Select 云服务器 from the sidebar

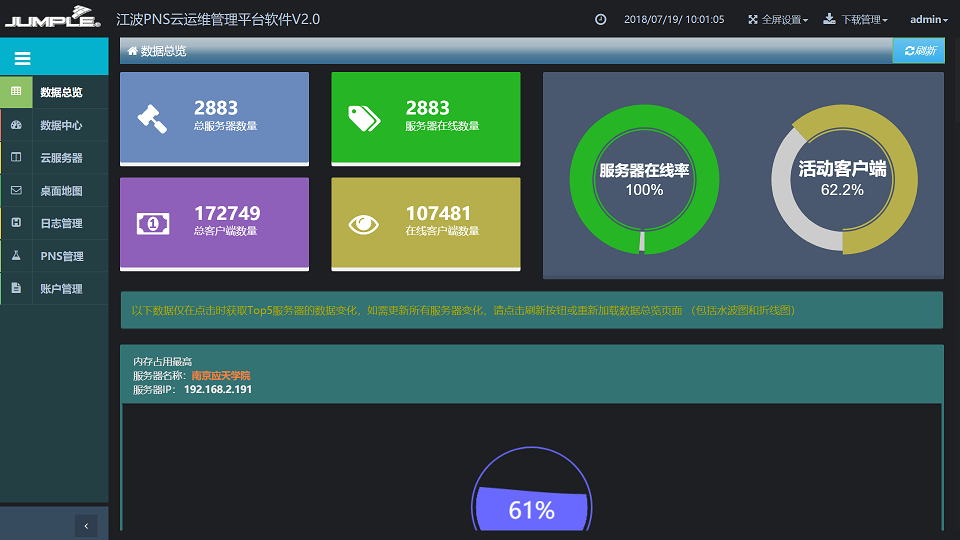point(61,158)
